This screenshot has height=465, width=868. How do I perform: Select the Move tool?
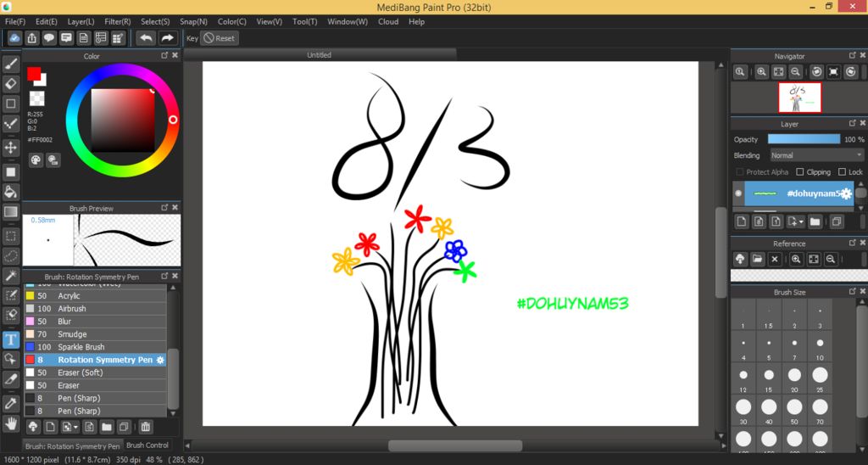[10, 148]
